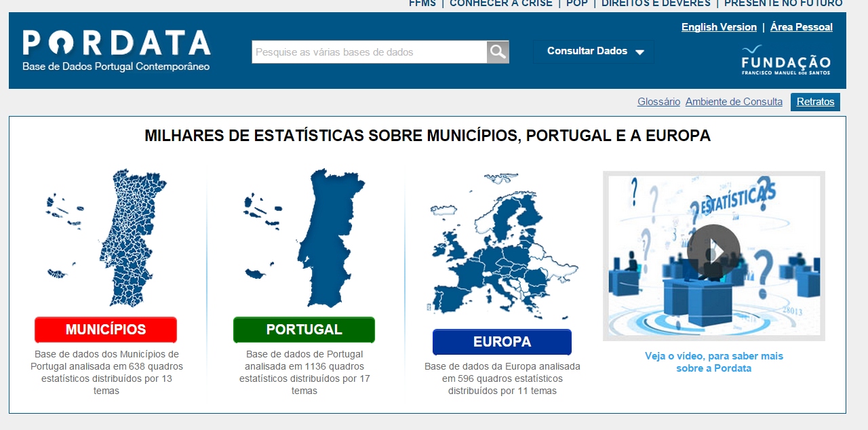This screenshot has height=430, width=868.
Task: Click 'Base de Dados Portugal Contemporâneo' tagline
Action: [x=116, y=66]
